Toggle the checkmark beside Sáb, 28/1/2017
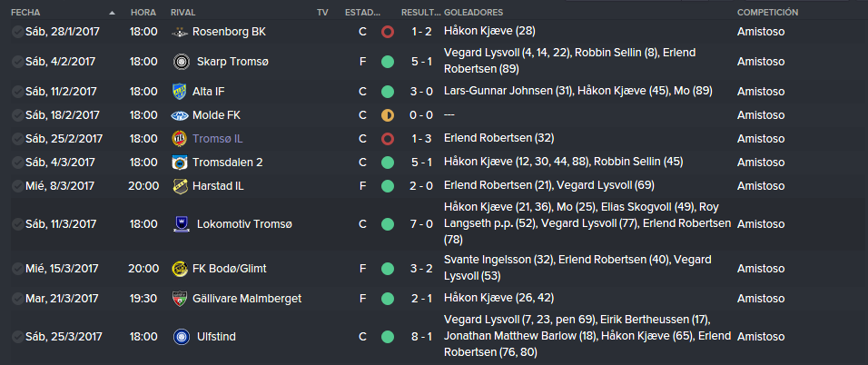This screenshot has height=365, width=868. coord(17,32)
